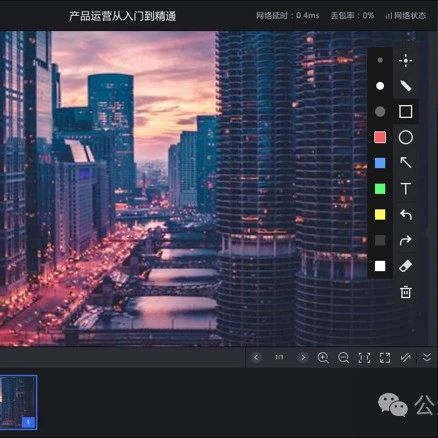This screenshot has height=438, width=438.
Task: Pick the blue color swatch
Action: (380, 163)
